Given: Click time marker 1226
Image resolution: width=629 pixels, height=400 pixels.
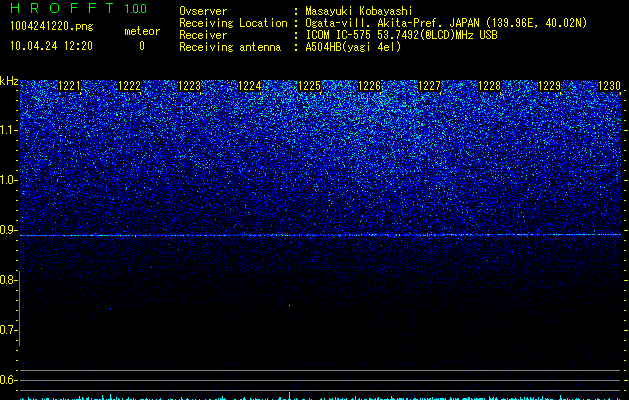Looking at the screenshot, I should [369, 86].
